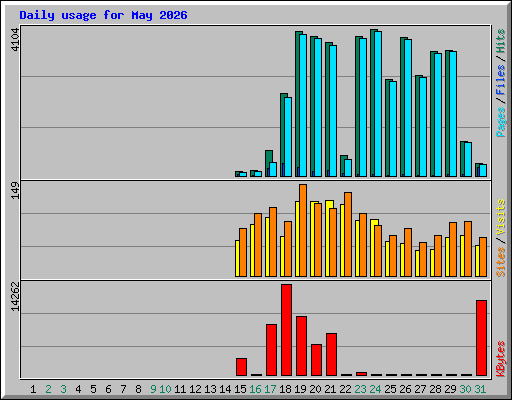Click the 4104 hits axis value
This screenshot has width=512, height=400.
15,40
